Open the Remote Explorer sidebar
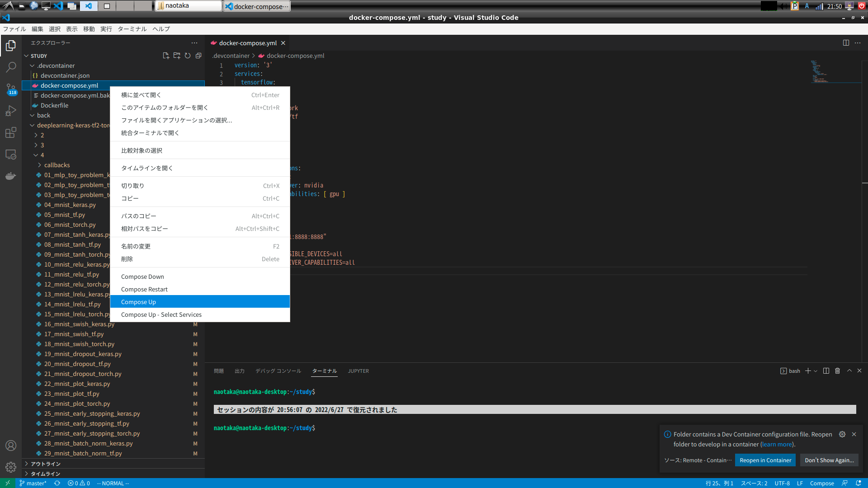The image size is (868, 488). click(x=11, y=154)
